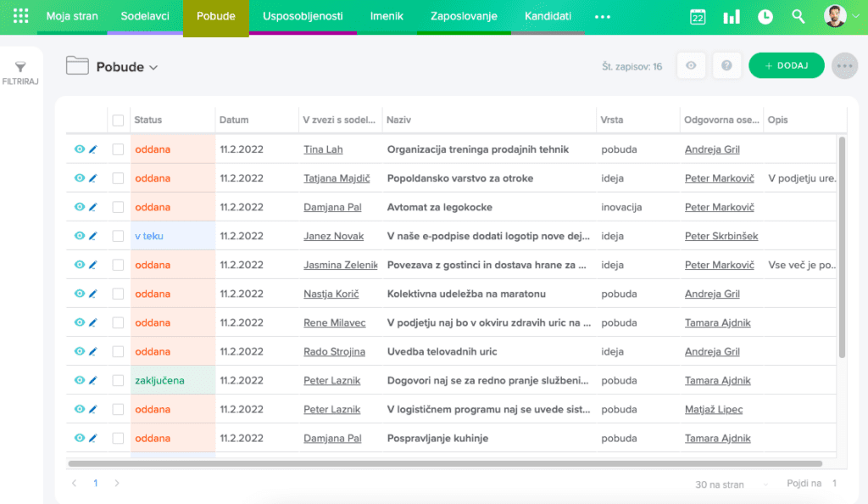Screen dimensions: 868x504
Task: Click the search magnifier icon
Action: click(798, 17)
